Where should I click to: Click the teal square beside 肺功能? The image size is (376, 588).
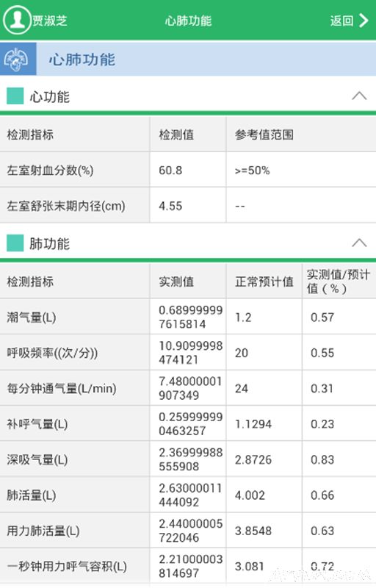[x=15, y=243]
